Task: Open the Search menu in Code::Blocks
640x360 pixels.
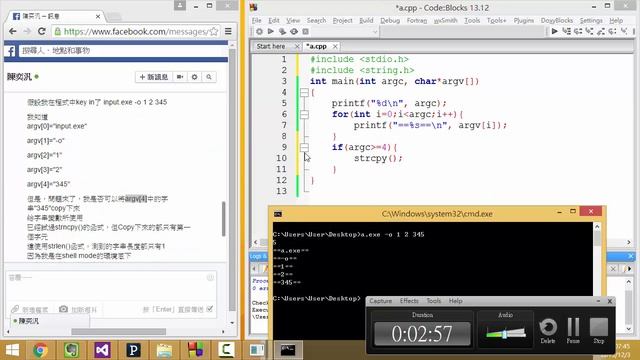Action: [316, 20]
